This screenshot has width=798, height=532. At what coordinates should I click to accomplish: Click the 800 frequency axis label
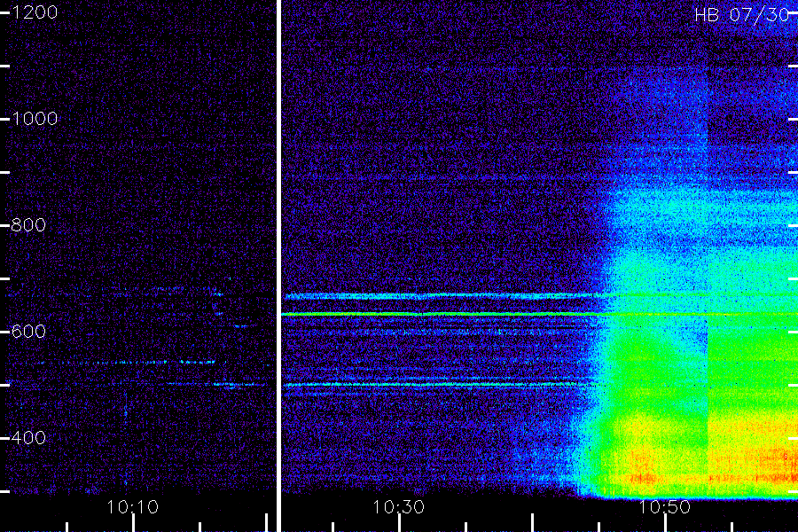[28, 225]
